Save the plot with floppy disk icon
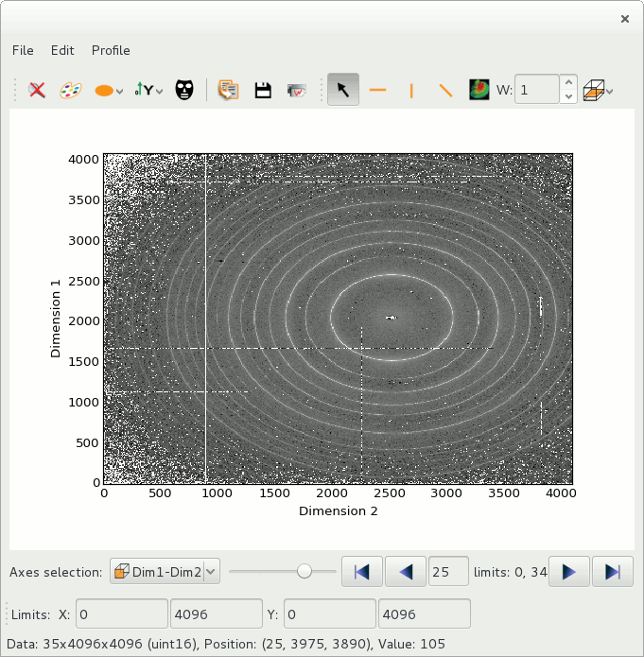Viewport: 644px width, 657px height. click(263, 90)
